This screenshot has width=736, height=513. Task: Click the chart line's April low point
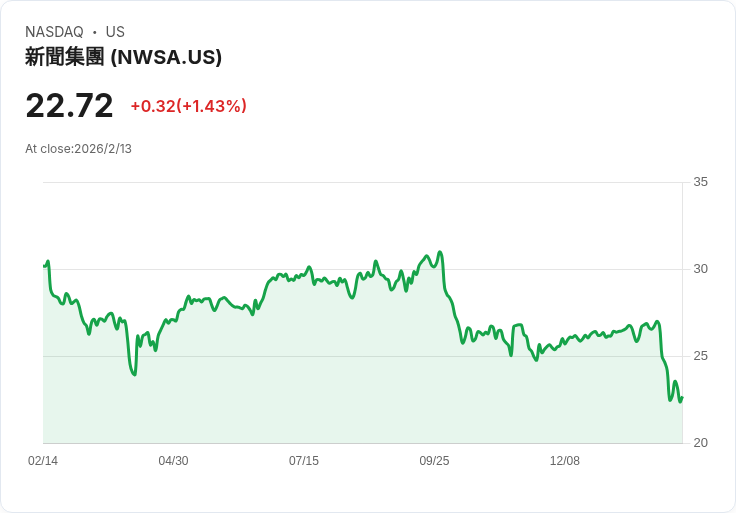tap(134, 375)
